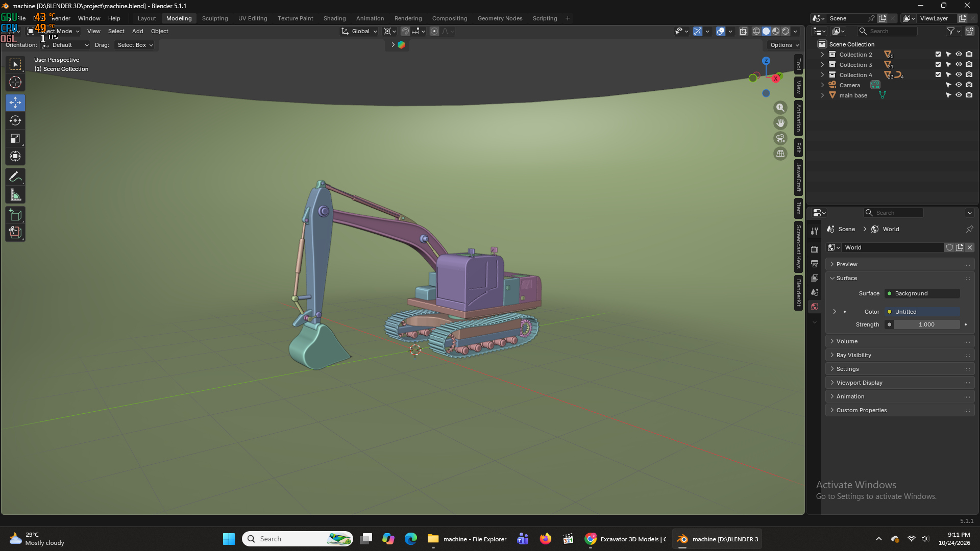Toggle camera view icon in viewport
Viewport: 980px width, 551px height.
[780, 138]
